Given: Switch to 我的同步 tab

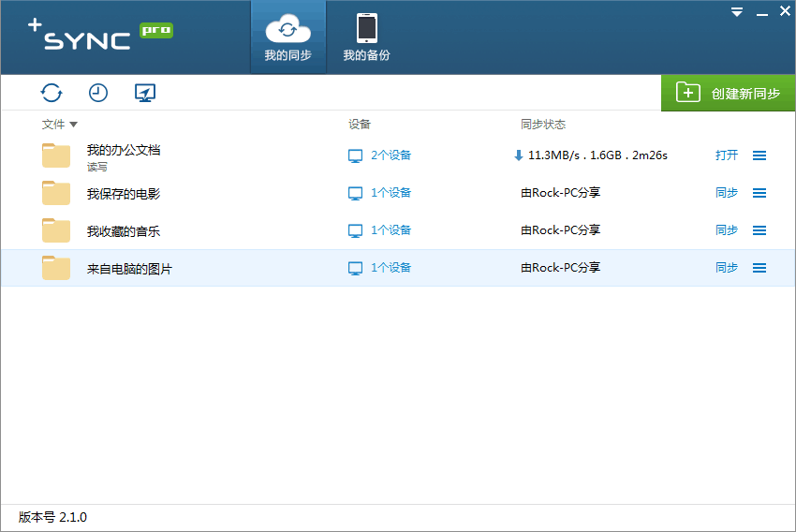Looking at the screenshot, I should pyautogui.click(x=287, y=37).
